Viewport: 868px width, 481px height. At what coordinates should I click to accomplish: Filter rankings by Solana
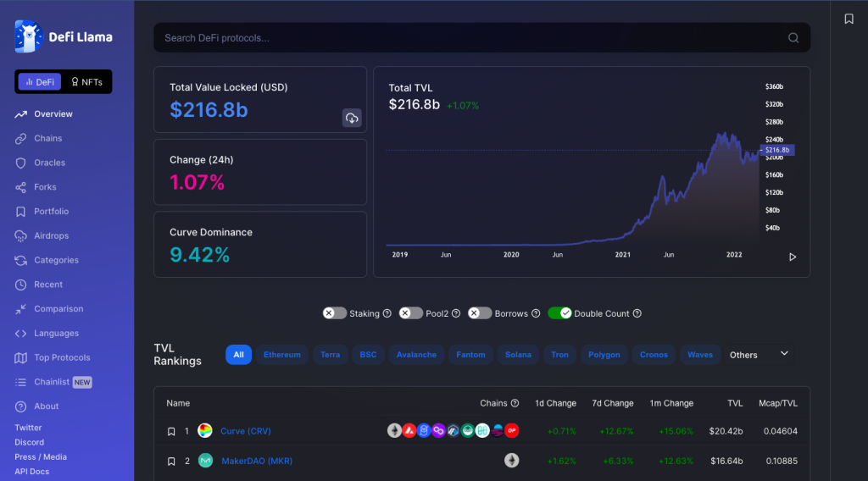pyautogui.click(x=518, y=354)
